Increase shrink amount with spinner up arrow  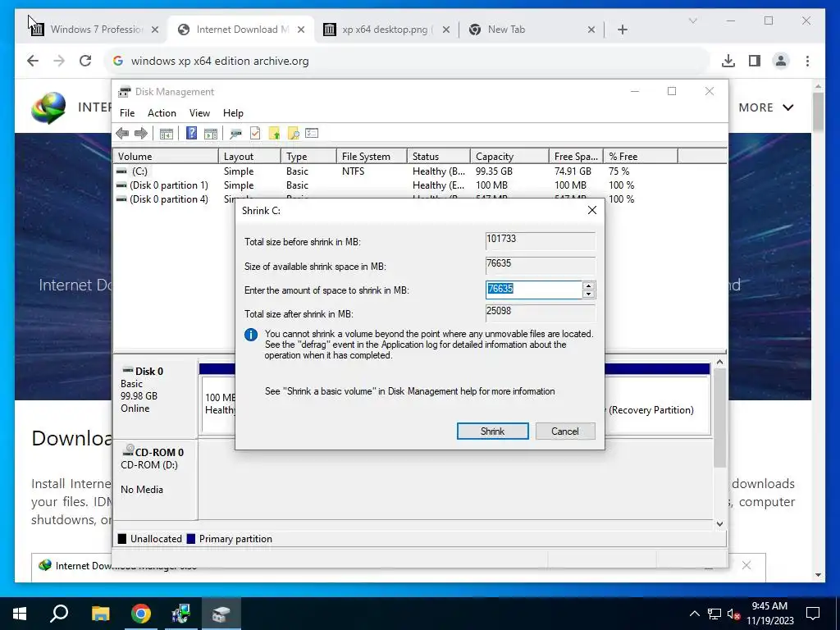tap(588, 285)
